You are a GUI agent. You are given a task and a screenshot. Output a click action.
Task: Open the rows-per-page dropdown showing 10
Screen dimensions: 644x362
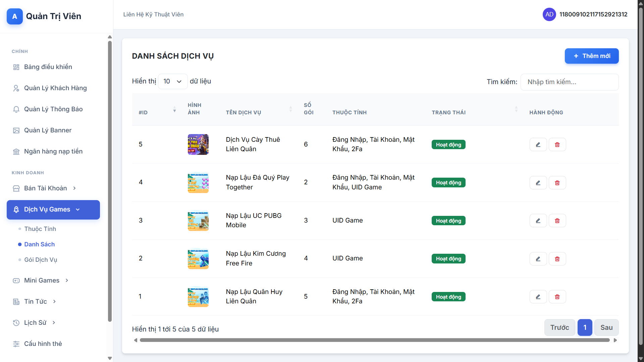click(172, 81)
